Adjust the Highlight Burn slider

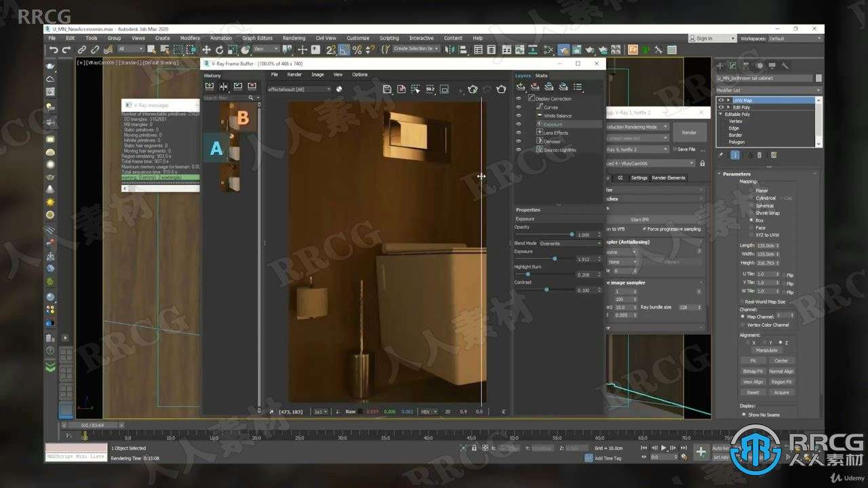[528, 274]
